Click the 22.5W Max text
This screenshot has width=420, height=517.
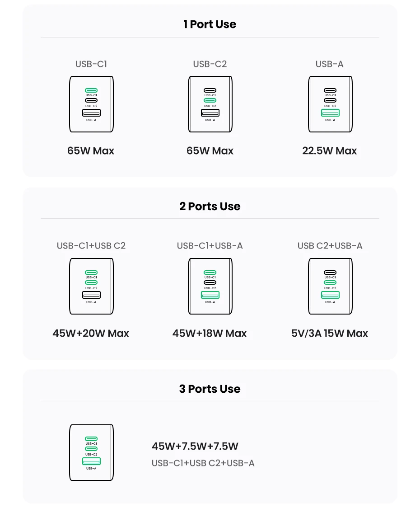point(329,151)
